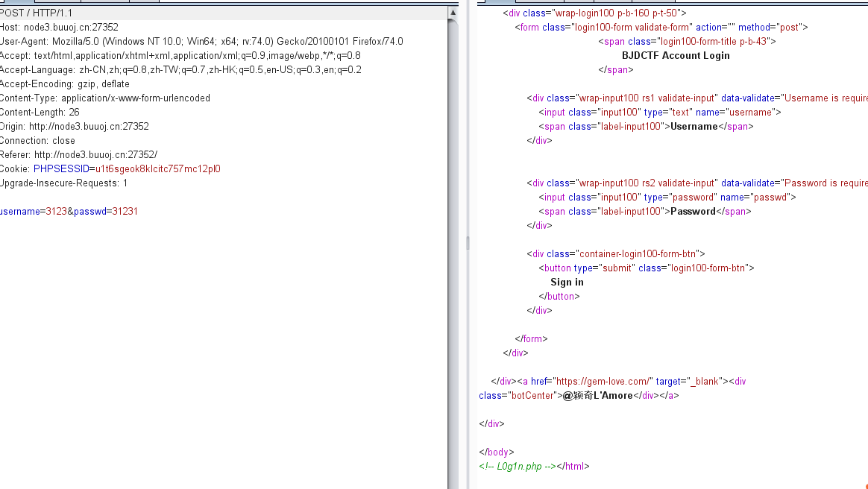Viewport: 868px width, 489px height.
Task: Click the button type="submit" tag line
Action: click(646, 268)
